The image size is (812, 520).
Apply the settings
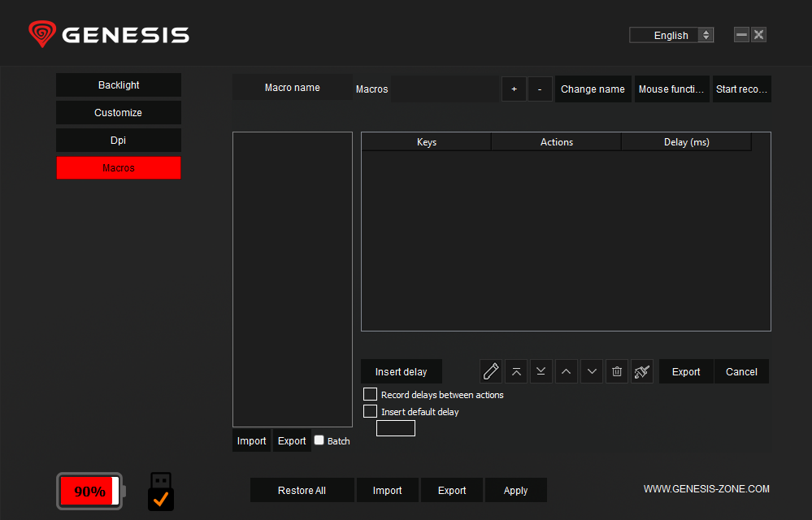tap(516, 490)
